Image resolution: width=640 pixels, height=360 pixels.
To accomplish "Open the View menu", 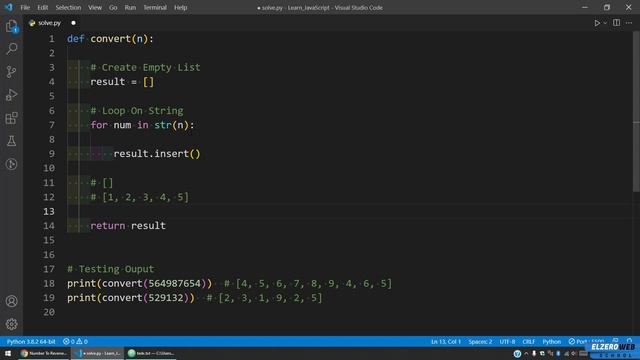I will coord(95,7).
